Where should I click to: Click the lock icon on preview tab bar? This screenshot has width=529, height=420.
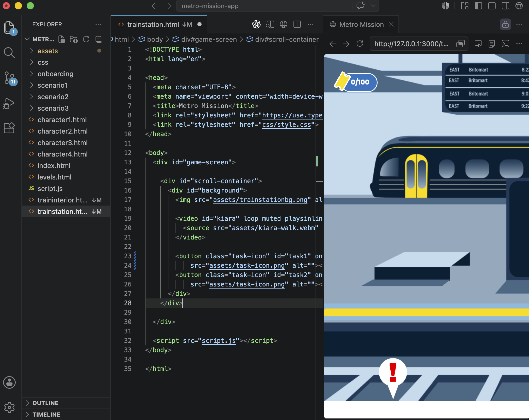[506, 25]
